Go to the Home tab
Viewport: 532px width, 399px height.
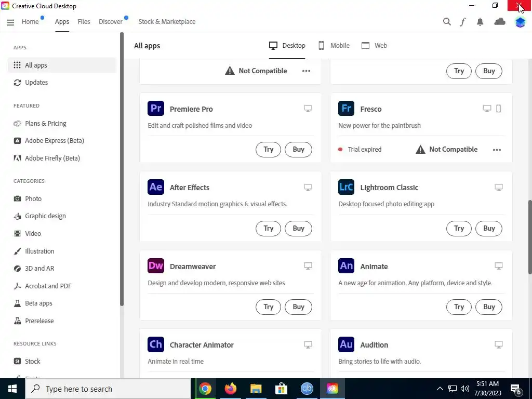point(30,22)
